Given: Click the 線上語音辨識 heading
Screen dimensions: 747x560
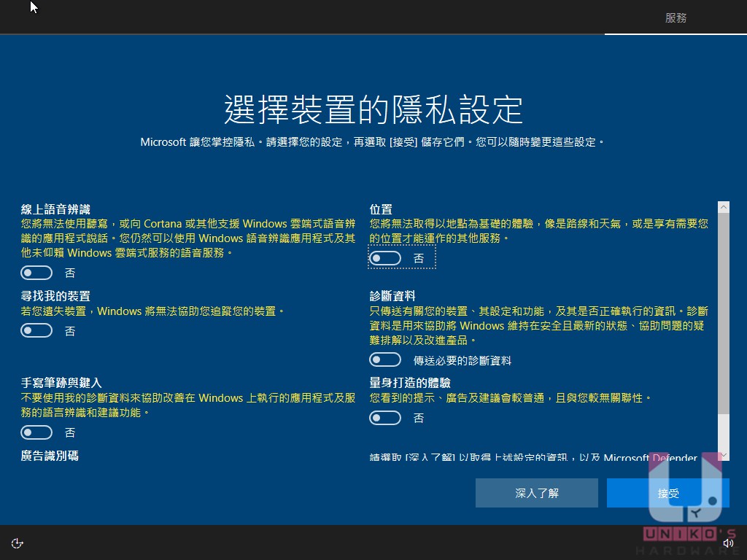Looking at the screenshot, I should click(55, 209).
